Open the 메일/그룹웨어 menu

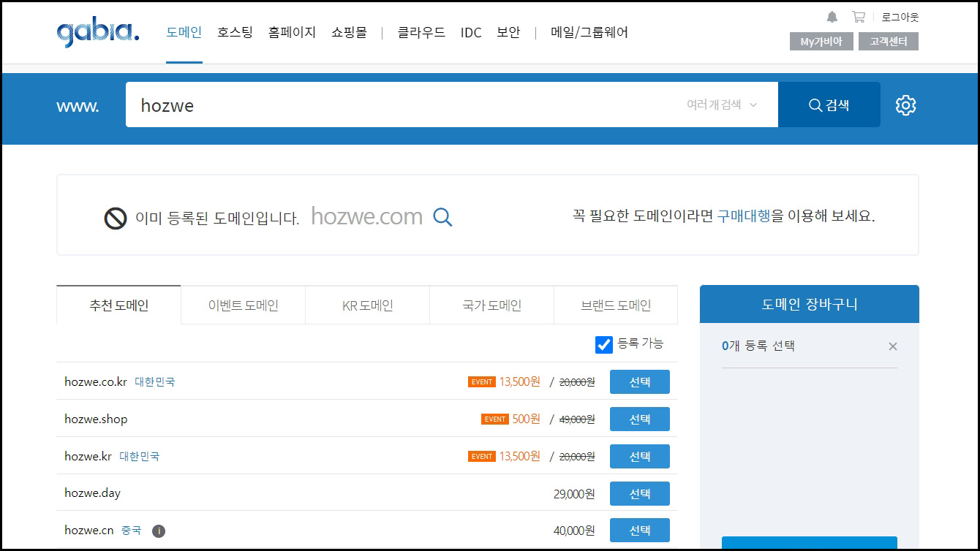point(589,32)
